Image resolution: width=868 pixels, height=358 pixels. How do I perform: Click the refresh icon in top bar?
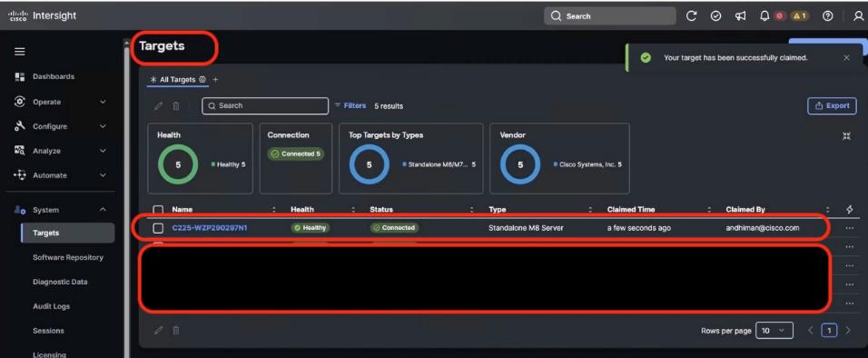click(x=692, y=16)
